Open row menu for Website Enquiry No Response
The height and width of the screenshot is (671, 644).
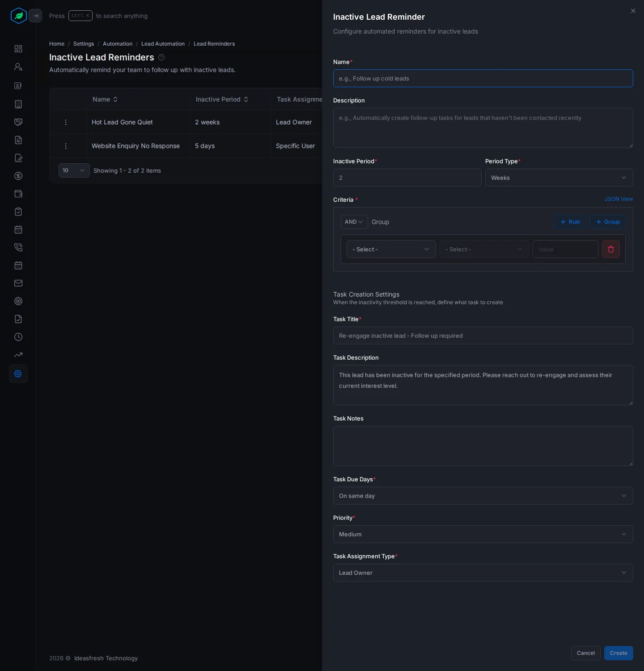click(x=66, y=146)
